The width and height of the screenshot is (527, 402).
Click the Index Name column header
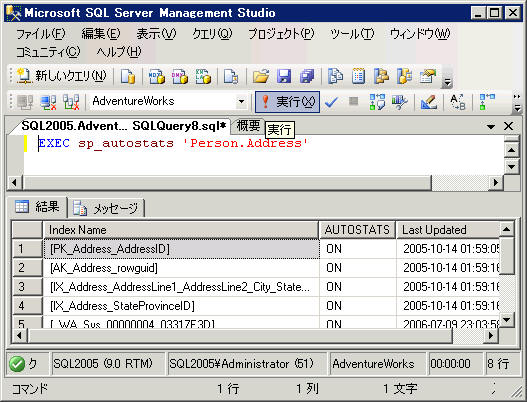[x=180, y=230]
